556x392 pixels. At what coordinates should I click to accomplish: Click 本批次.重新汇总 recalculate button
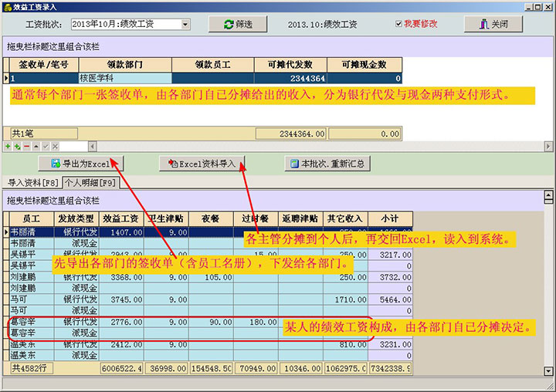tap(328, 164)
